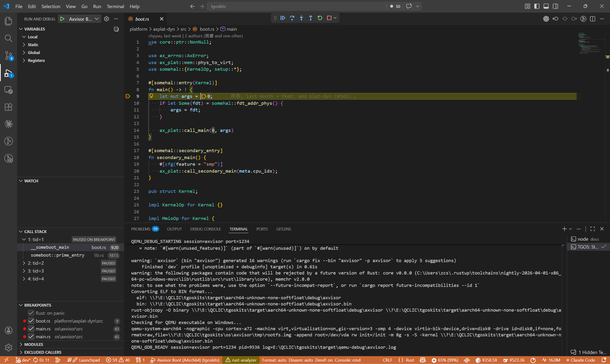The width and height of the screenshot is (610, 364).
Task: Click Step Out in the debug toolbar
Action: [310, 18]
